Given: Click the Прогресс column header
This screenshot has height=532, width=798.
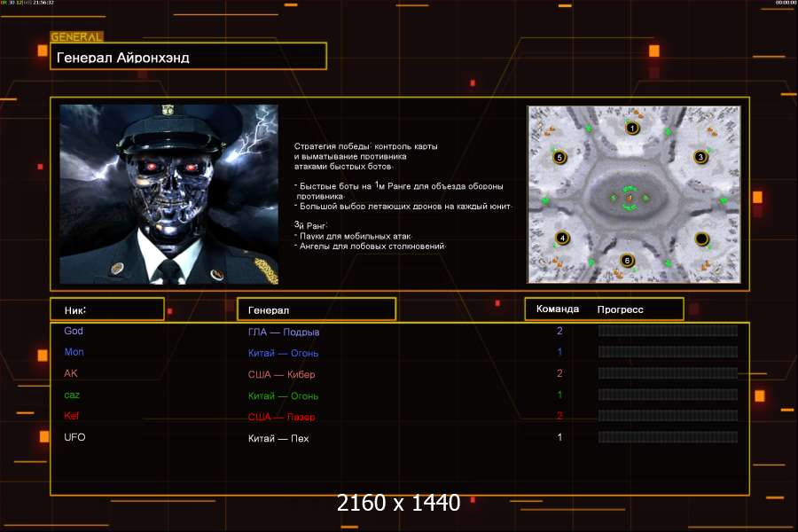Looking at the screenshot, I should [620, 309].
